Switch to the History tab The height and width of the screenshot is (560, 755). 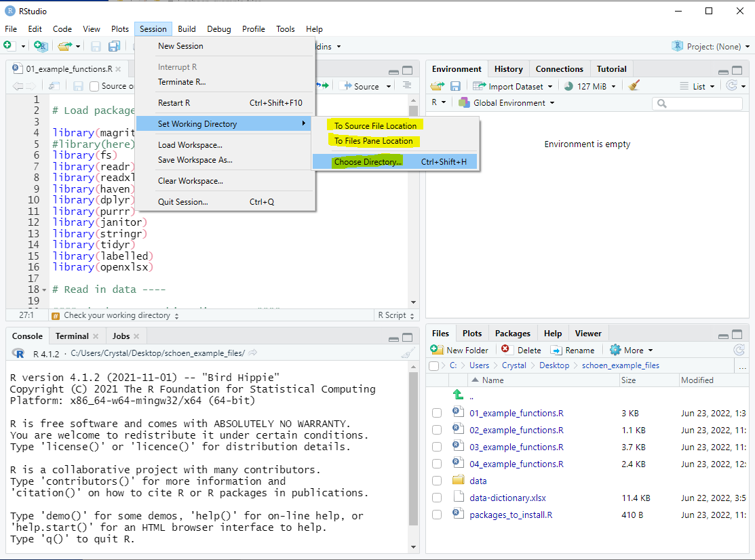509,68
